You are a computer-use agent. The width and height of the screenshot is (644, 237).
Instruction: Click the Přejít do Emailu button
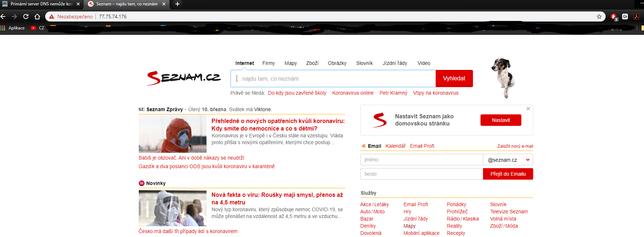click(x=508, y=174)
